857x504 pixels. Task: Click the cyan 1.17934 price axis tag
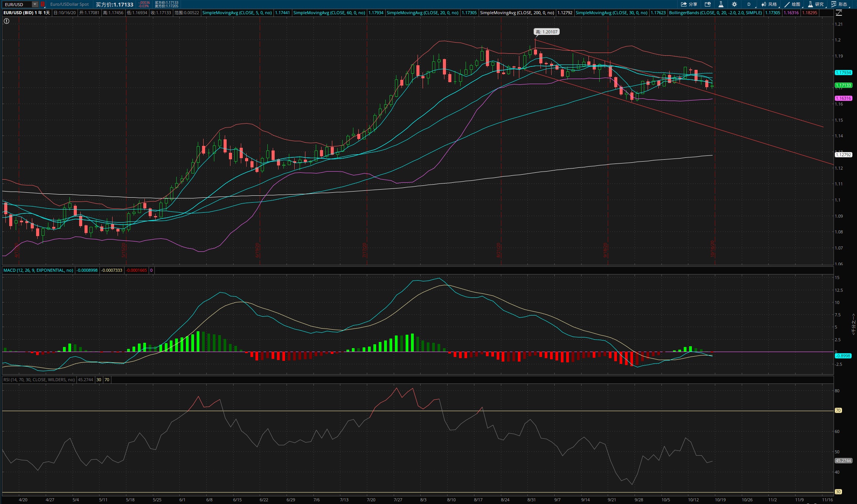click(x=844, y=73)
